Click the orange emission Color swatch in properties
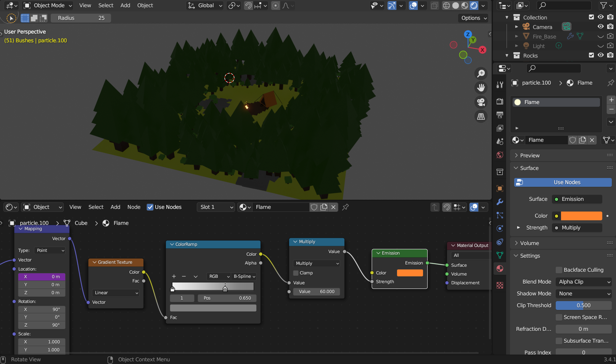616x364 pixels. (581, 216)
